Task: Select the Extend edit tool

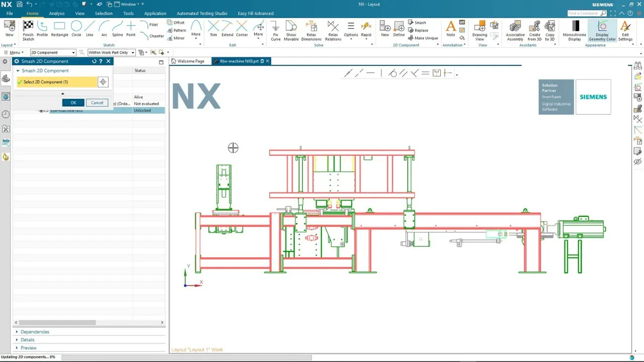Action: (227, 29)
